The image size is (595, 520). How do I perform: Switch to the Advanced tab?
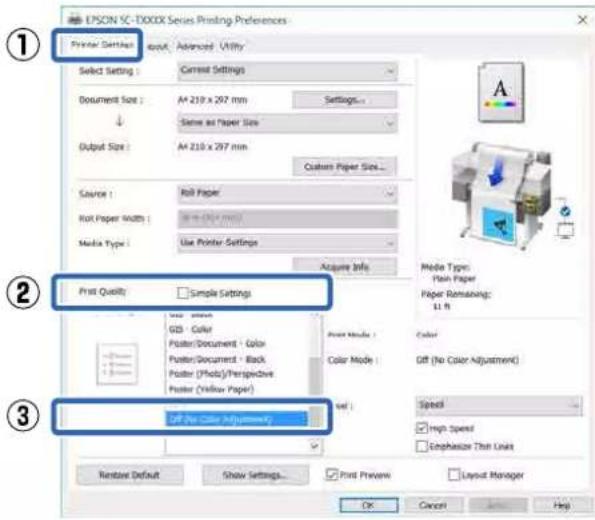195,46
